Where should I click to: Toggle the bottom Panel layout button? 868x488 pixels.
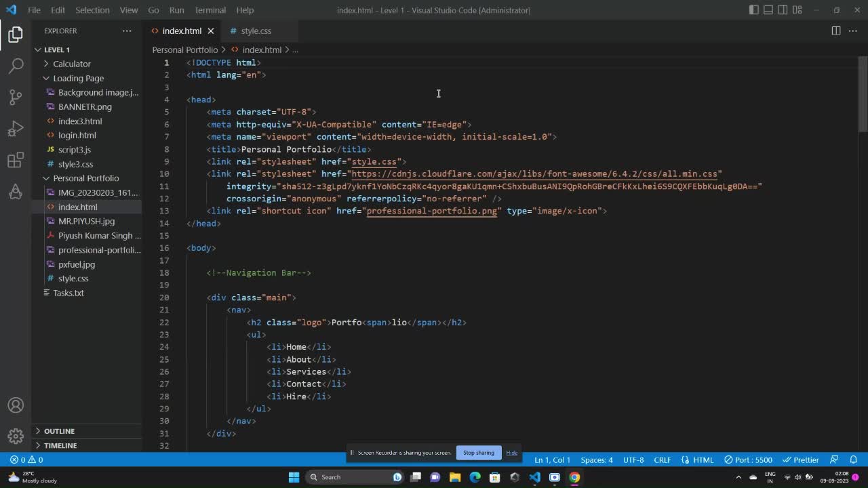(768, 10)
